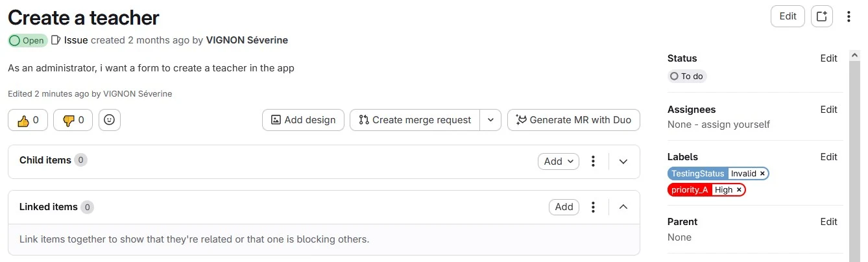The height and width of the screenshot is (262, 868).
Task: Click the Open status badge
Action: 27,40
